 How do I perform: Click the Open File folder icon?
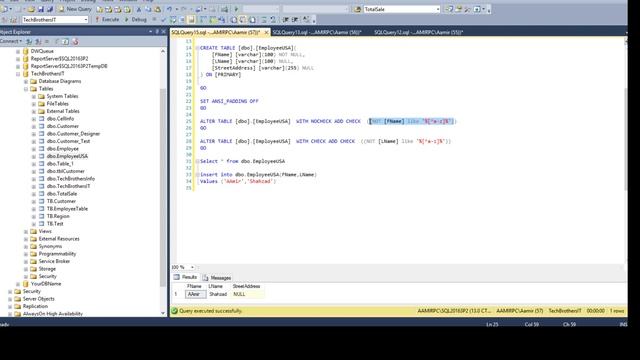[31, 9]
